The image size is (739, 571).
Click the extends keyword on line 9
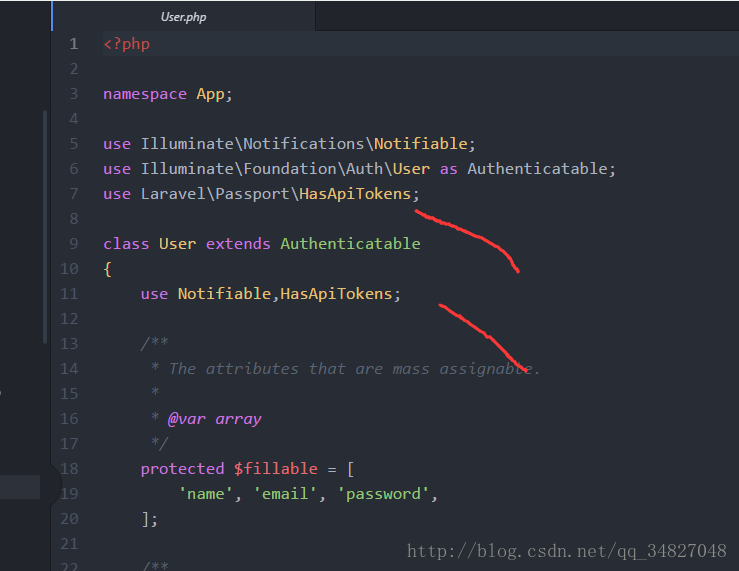[238, 244]
